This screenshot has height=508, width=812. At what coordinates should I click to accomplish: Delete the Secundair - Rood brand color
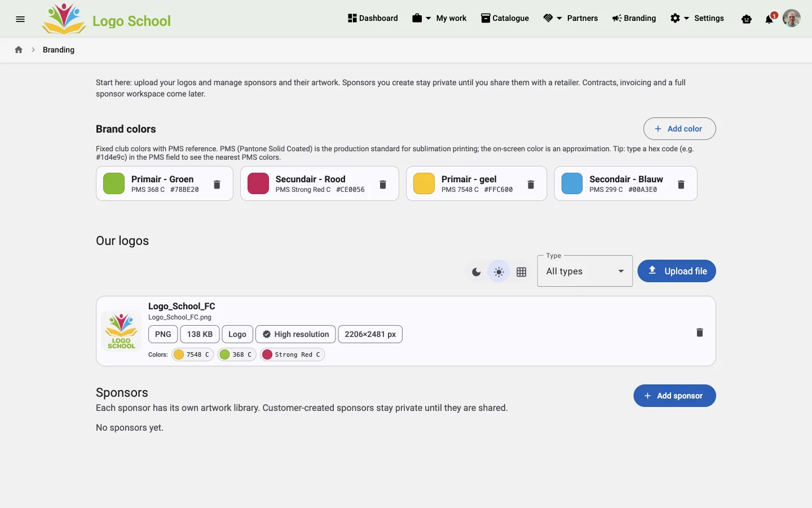[x=383, y=184]
